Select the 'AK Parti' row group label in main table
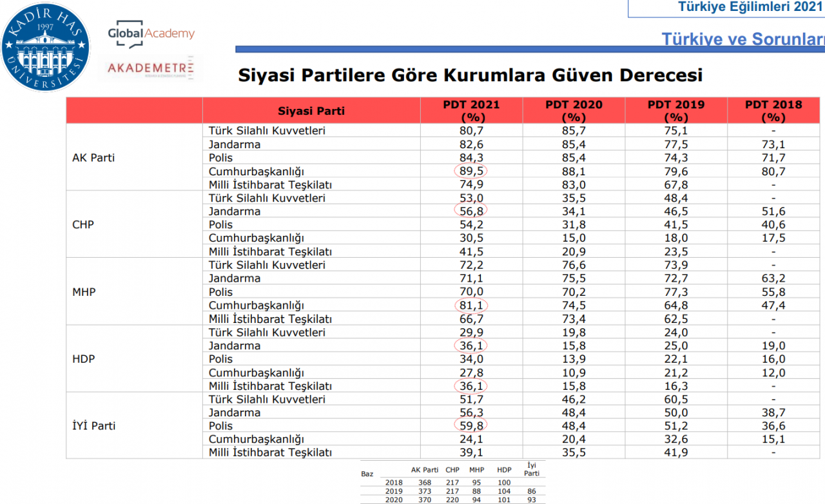Viewport: 825px width, 504px height. pyautogui.click(x=93, y=158)
